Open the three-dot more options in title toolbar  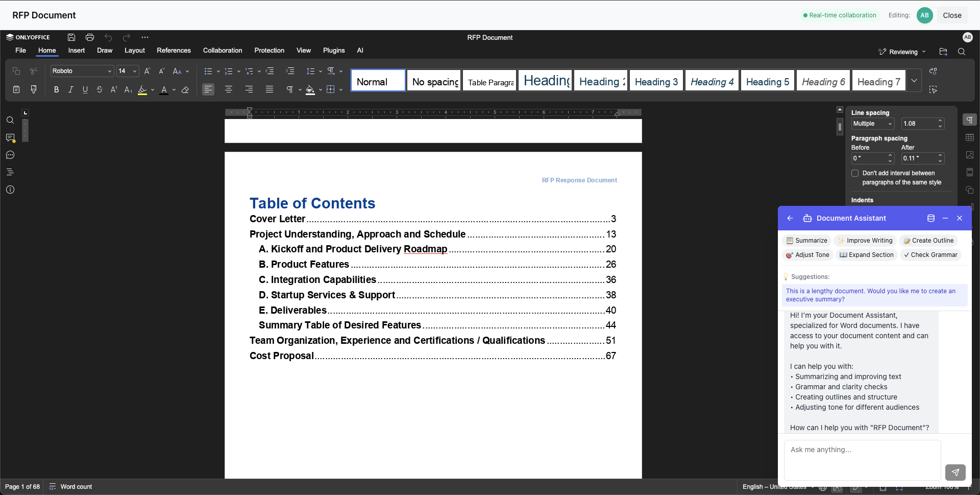pos(145,37)
